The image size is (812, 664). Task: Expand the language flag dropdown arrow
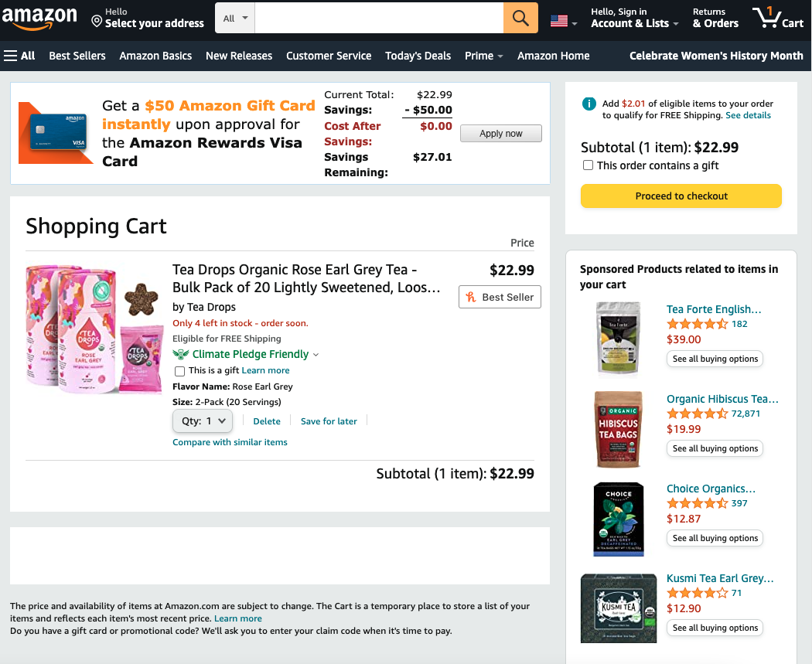tap(575, 24)
